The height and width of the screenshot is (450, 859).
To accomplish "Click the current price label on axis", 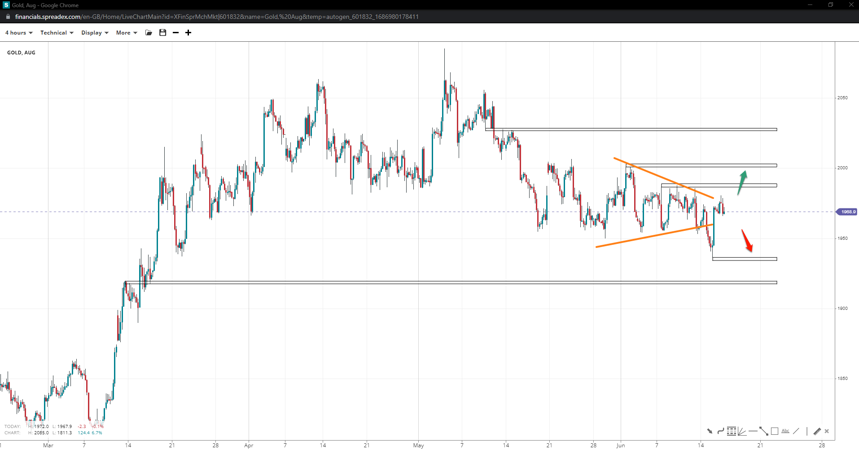I will click(847, 212).
